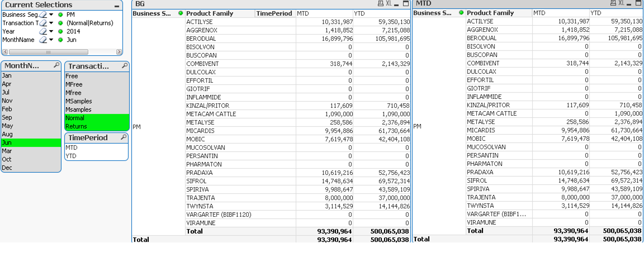The height and width of the screenshot is (276, 644).
Task: Open dropdown arrow for Year selection
Action: (x=51, y=31)
